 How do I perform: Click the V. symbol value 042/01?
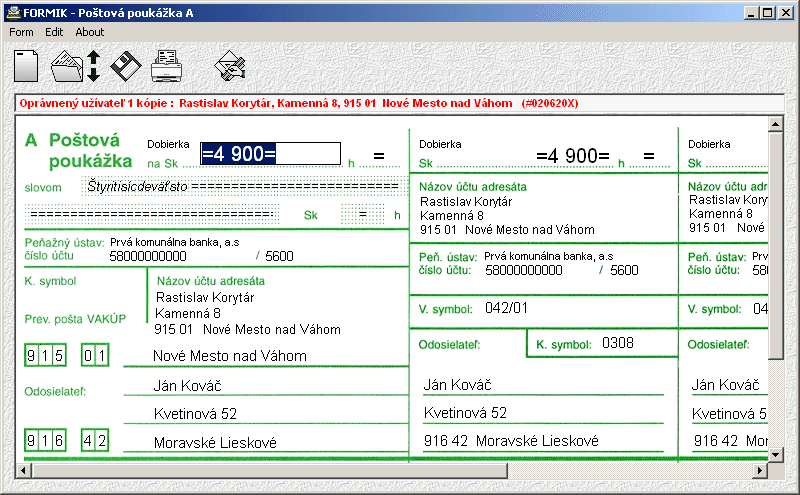[x=506, y=308]
